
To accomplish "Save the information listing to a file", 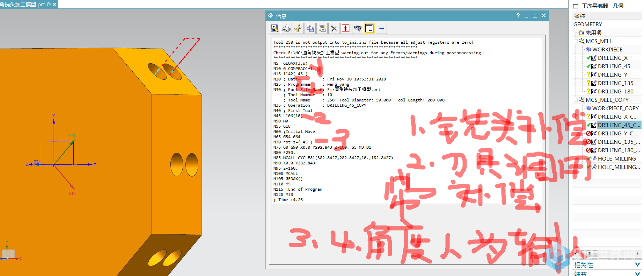I will click(275, 28).
